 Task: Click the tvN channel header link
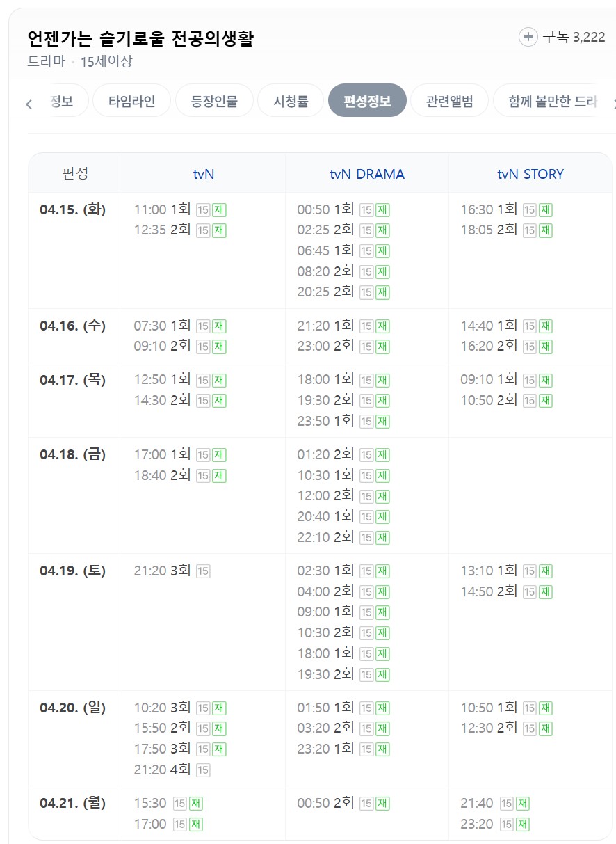204,174
